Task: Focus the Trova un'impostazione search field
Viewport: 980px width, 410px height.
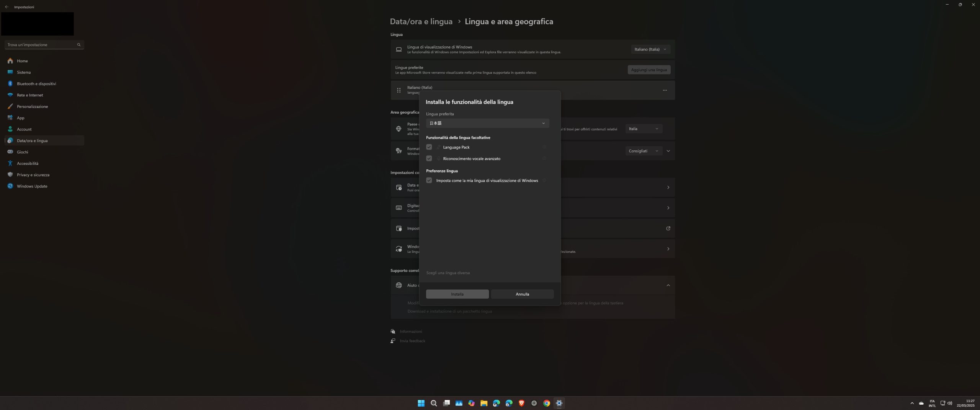Action: (44, 45)
